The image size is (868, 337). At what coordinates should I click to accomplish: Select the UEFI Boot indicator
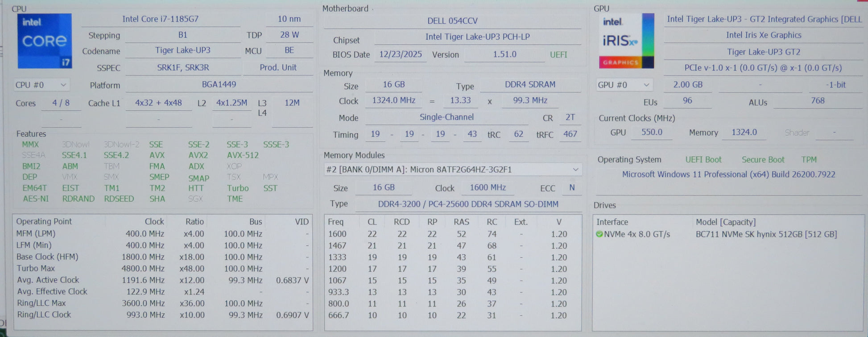703,160
